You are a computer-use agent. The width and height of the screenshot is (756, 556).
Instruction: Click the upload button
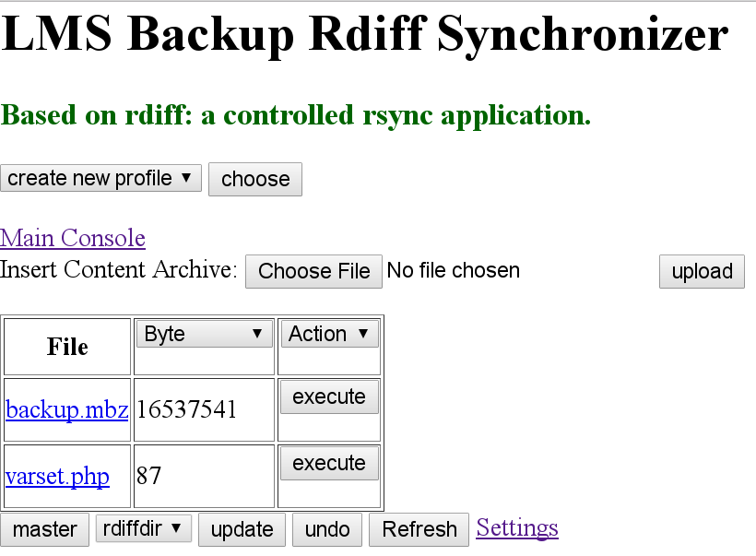[x=702, y=271]
